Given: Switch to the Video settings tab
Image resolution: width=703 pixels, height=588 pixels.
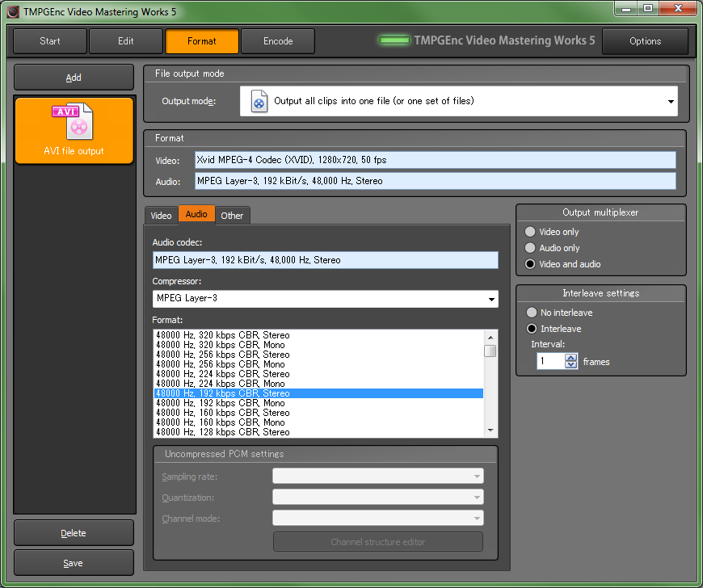Looking at the screenshot, I should click(x=161, y=216).
